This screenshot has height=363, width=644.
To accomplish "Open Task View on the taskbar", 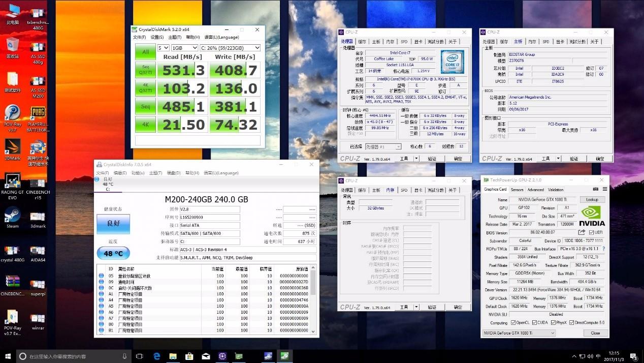I will 139,356.
